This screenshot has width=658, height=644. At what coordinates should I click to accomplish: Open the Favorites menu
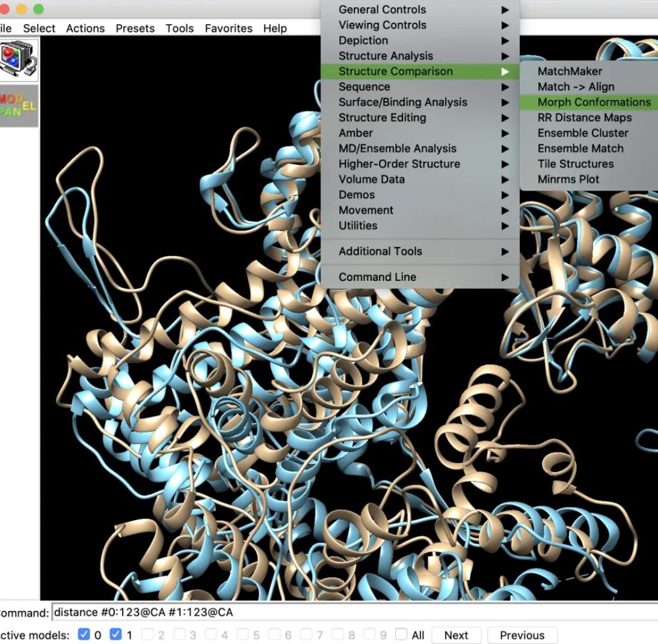click(x=229, y=28)
